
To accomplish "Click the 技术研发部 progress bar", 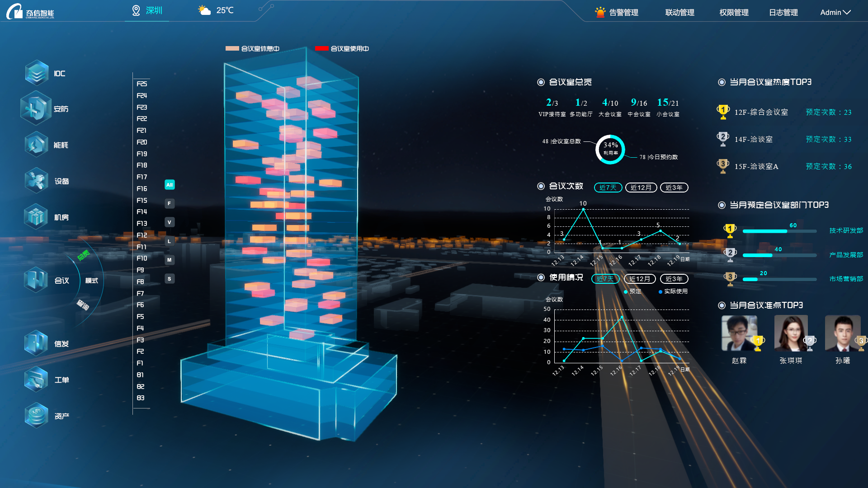I will click(x=779, y=231).
